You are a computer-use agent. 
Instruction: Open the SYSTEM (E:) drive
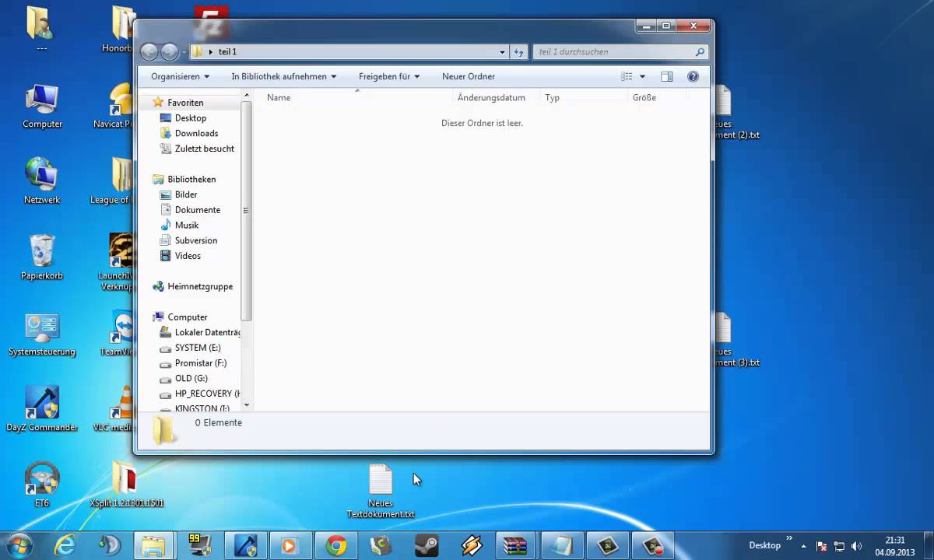tap(197, 348)
